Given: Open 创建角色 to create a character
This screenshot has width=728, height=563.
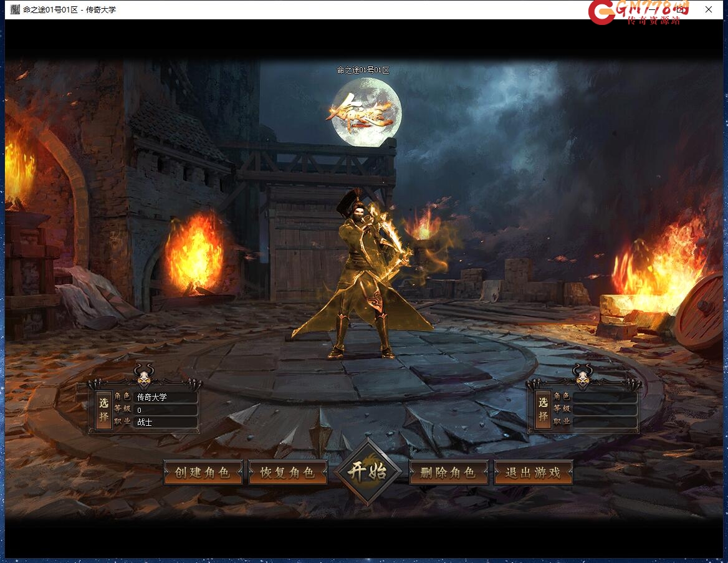Looking at the screenshot, I should [203, 473].
